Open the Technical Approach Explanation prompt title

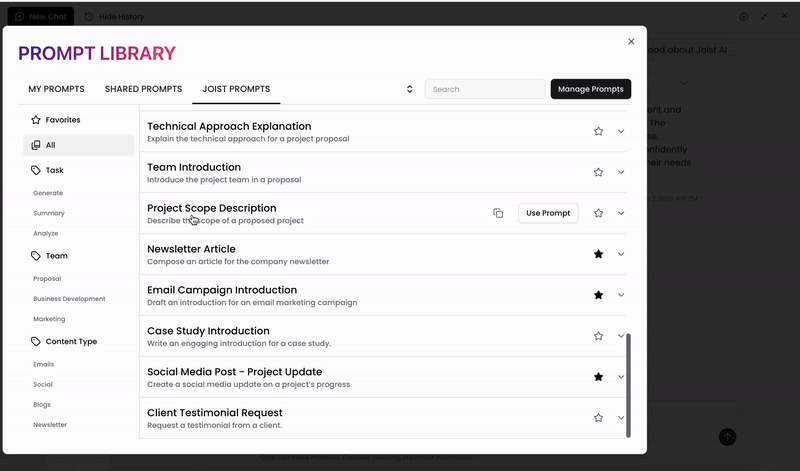(x=229, y=127)
